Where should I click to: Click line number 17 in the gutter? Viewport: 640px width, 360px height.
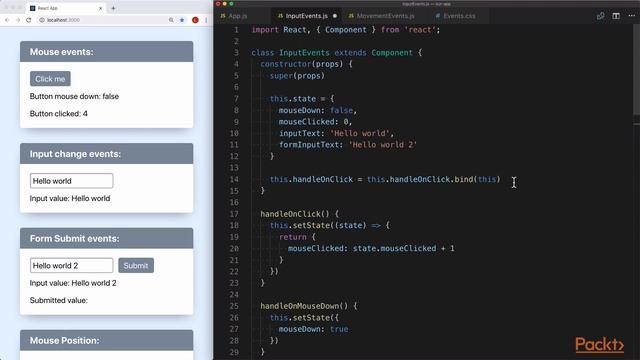[x=234, y=214]
